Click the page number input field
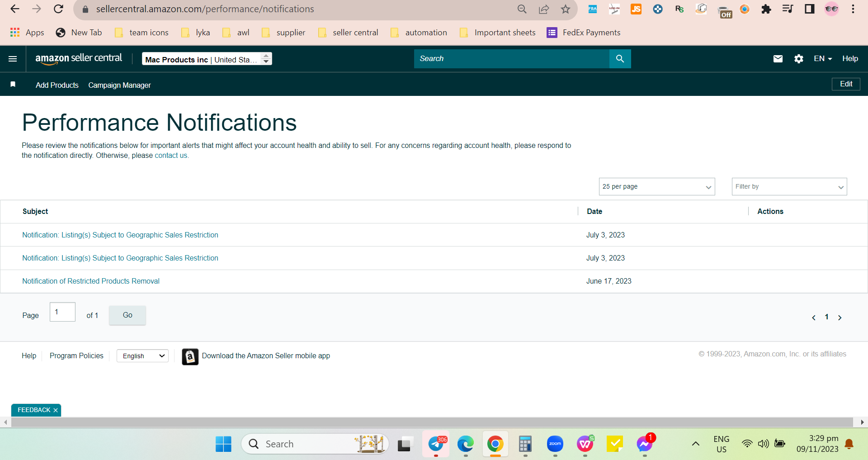Viewport: 868px width, 460px height. coord(62,312)
